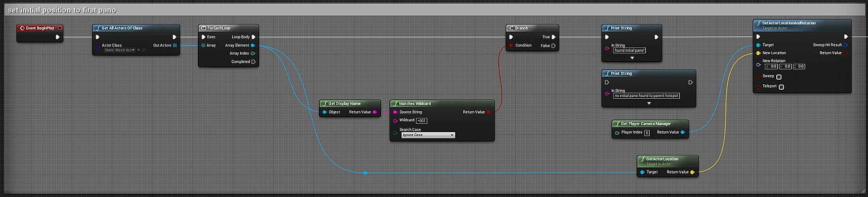Viewport: 868px width, 197px height.
Task: Click the GetActorLocation Return Value pin
Action: (x=692, y=172)
